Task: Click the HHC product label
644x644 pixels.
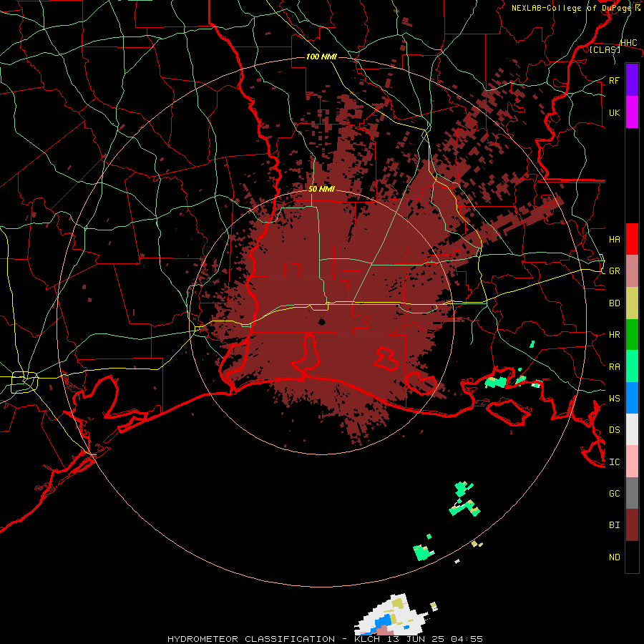Action: [629, 43]
